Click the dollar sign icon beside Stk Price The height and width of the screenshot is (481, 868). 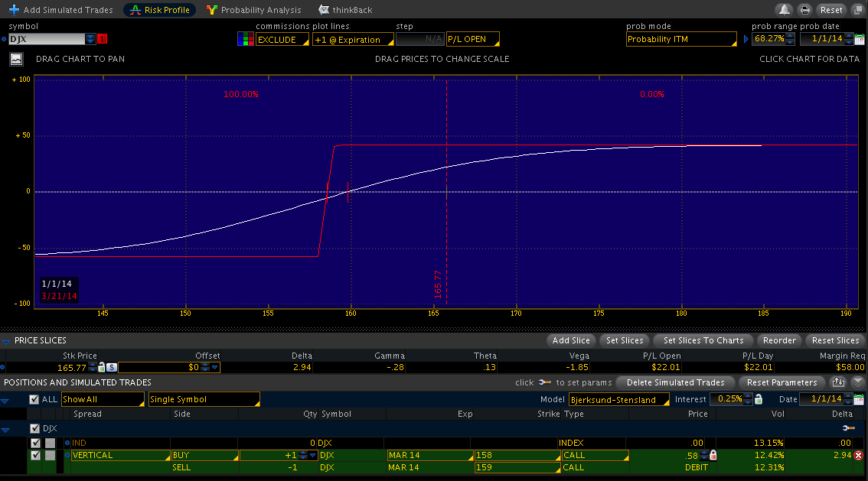(x=111, y=367)
